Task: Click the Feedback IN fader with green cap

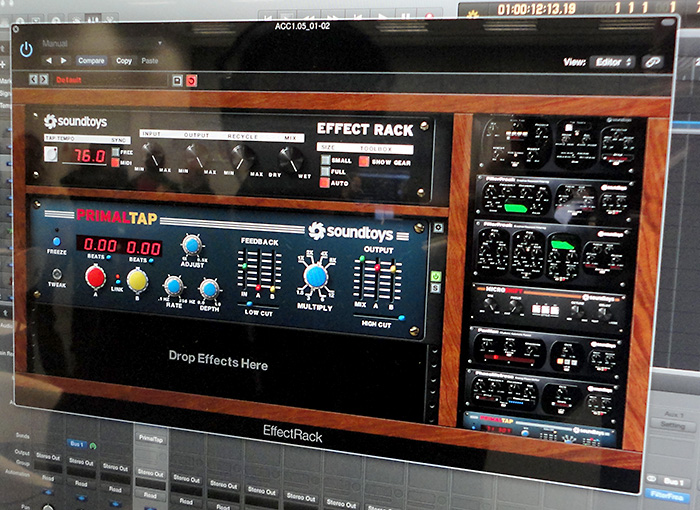Action: coord(245,266)
